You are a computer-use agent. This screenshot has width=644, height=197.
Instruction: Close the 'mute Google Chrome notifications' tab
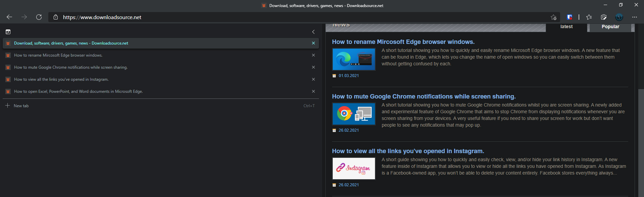(313, 67)
